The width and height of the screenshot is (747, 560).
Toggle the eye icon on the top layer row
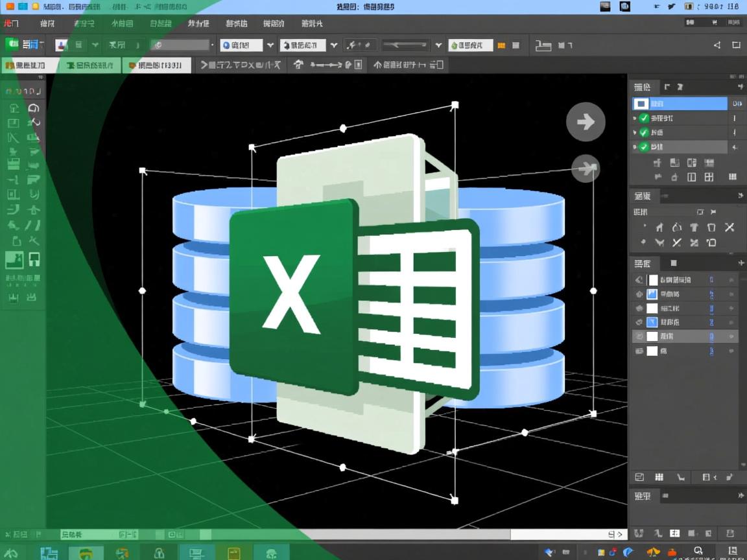pos(639,280)
